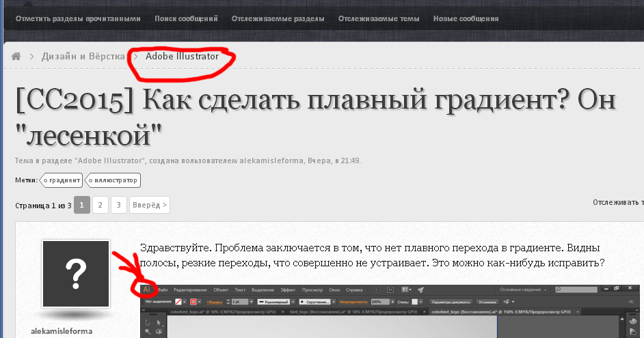Go to page 2 of the thread
644x338 pixels.
pyautogui.click(x=100, y=205)
